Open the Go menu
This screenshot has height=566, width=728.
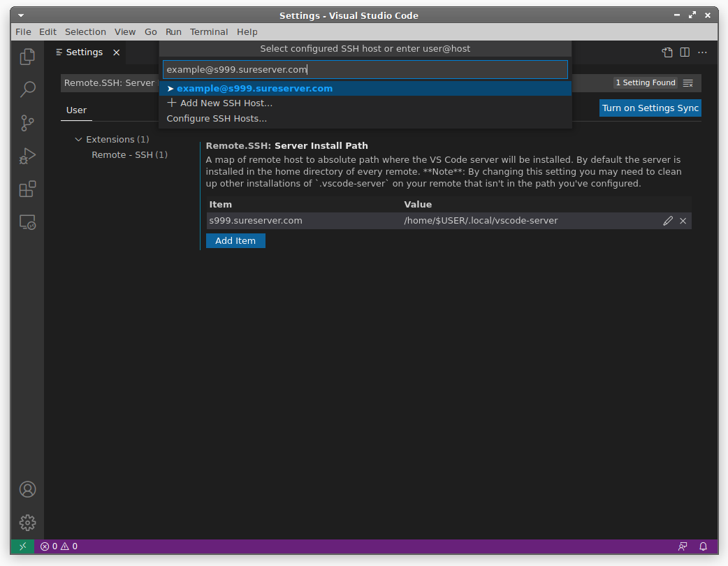point(150,32)
